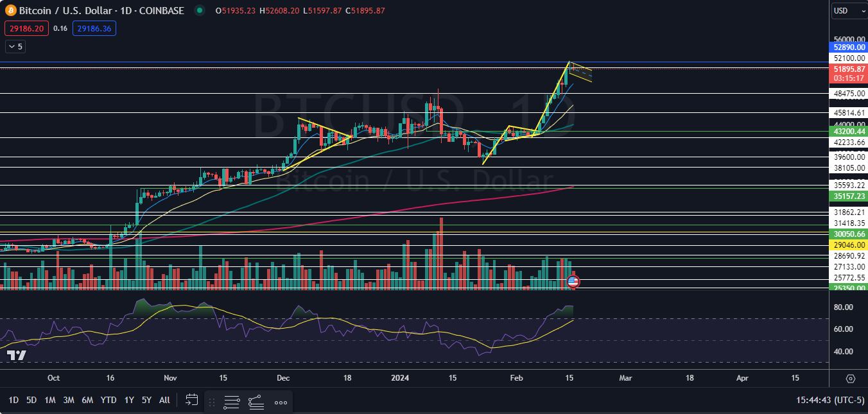Click the blue buy price 29186.36 button

[94, 28]
